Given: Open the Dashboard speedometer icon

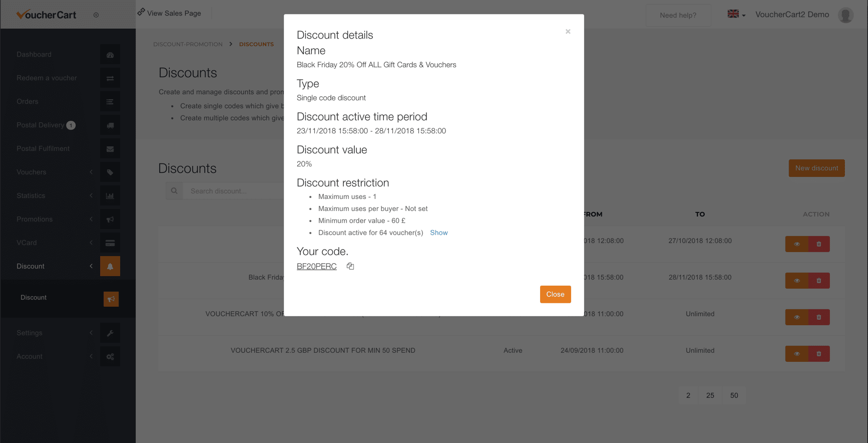Looking at the screenshot, I should point(110,54).
